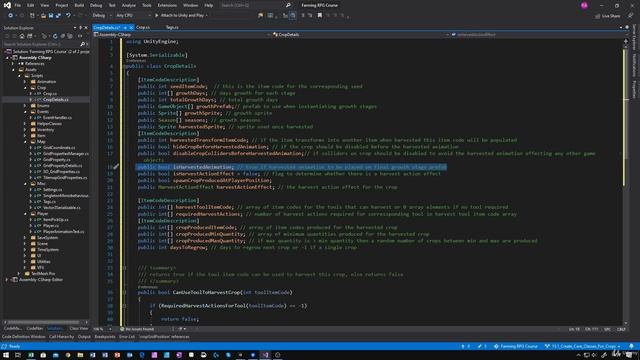Open the Breakpoints tab
The height and width of the screenshot is (360, 640).
[105, 337]
